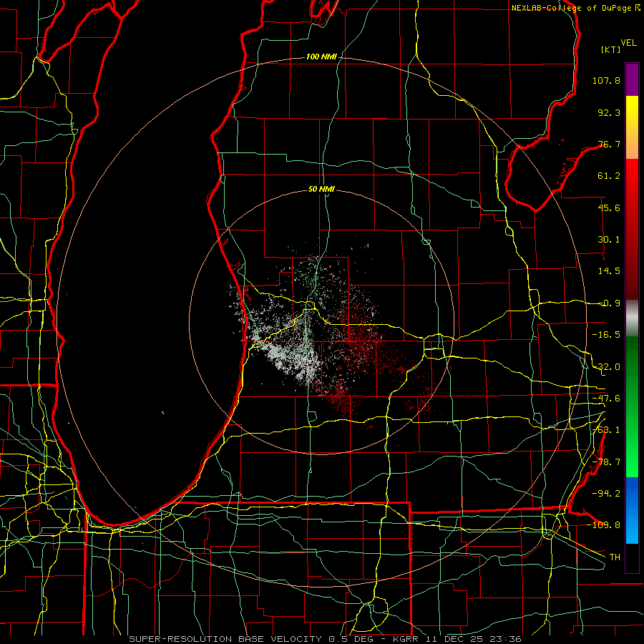Click the TH legend label

point(615,557)
